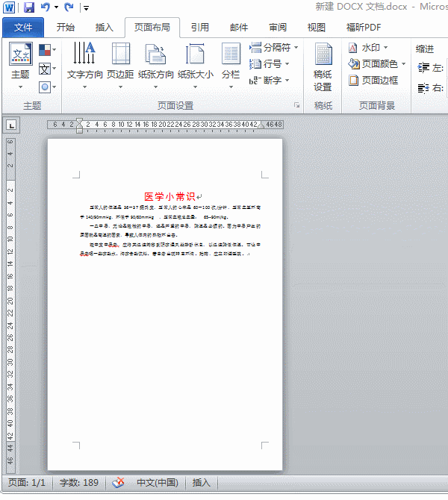Open 页面设置 dialog launcher arrow
Image resolution: width=448 pixels, height=500 pixels.
296,106
